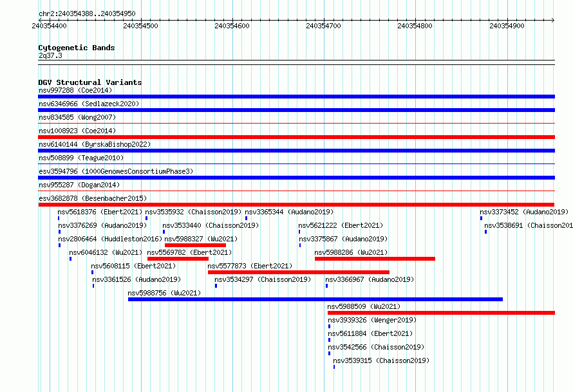Click the nsv1008923 (Coe2014) label
This screenshot has height=392, width=573.
point(77,131)
